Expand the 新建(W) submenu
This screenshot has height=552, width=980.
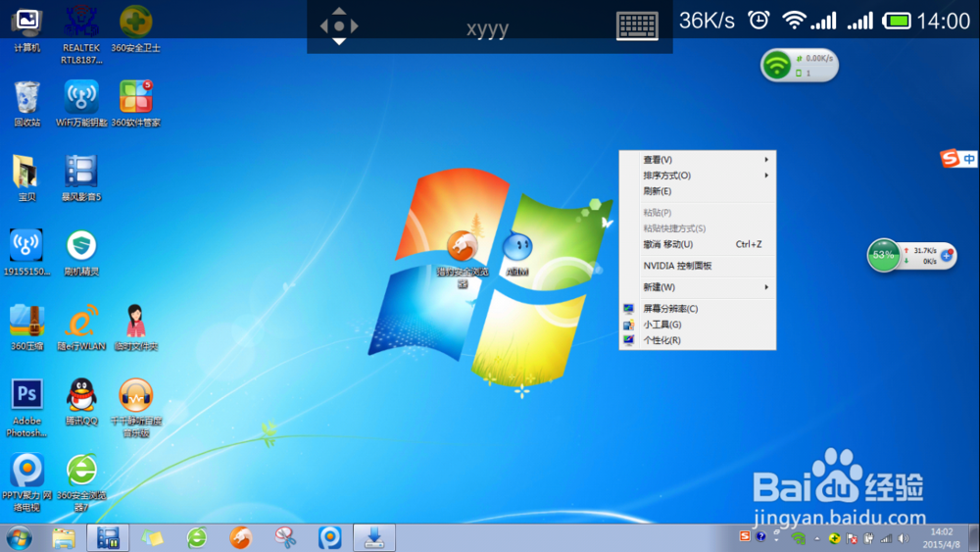[x=698, y=287]
